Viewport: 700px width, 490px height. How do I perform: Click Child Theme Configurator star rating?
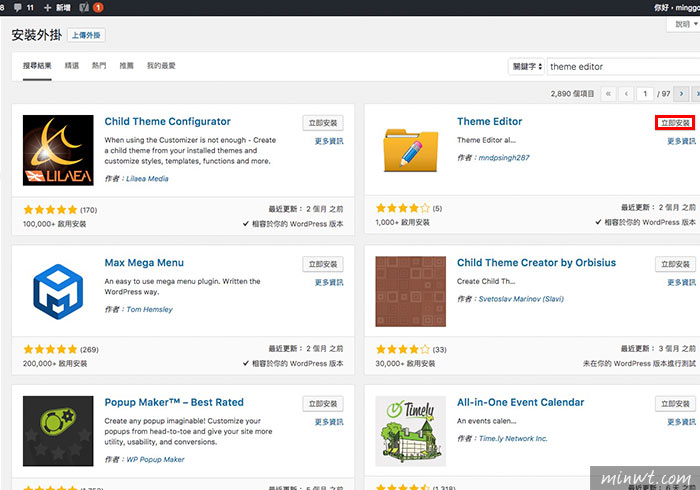tap(50, 210)
